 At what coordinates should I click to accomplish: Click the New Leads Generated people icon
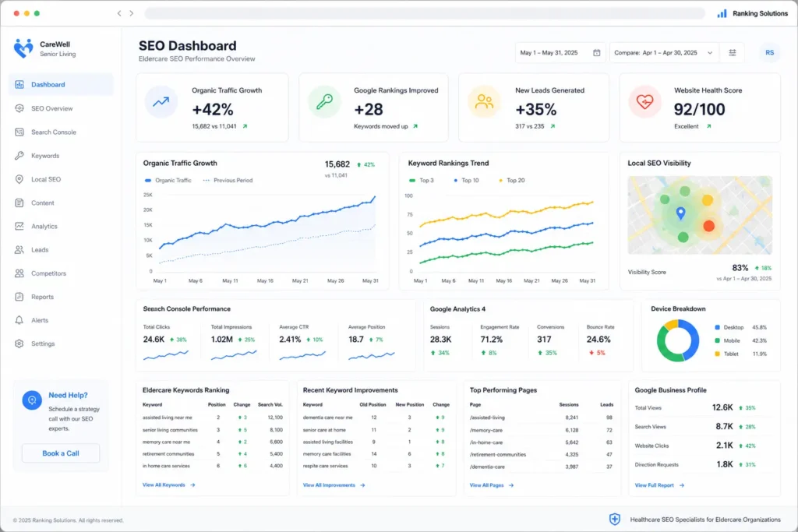pyautogui.click(x=484, y=102)
